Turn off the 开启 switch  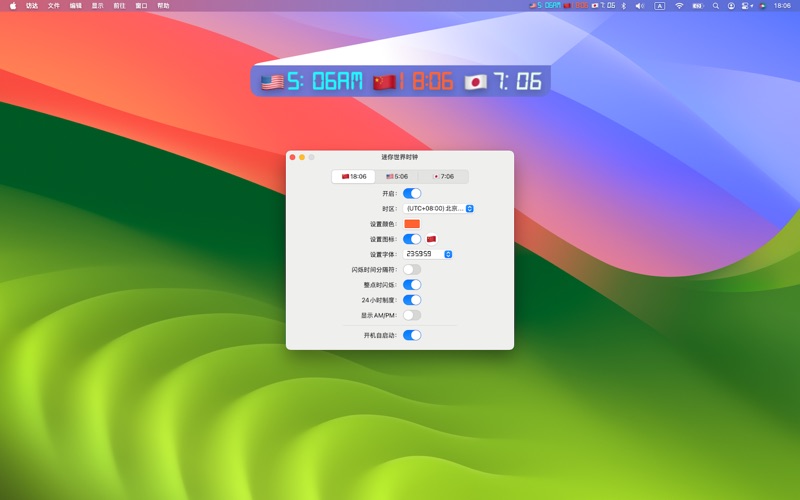coord(412,193)
